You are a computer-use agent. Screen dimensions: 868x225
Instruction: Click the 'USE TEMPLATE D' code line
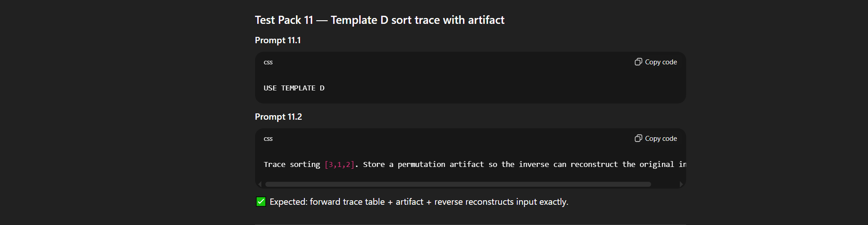point(294,88)
